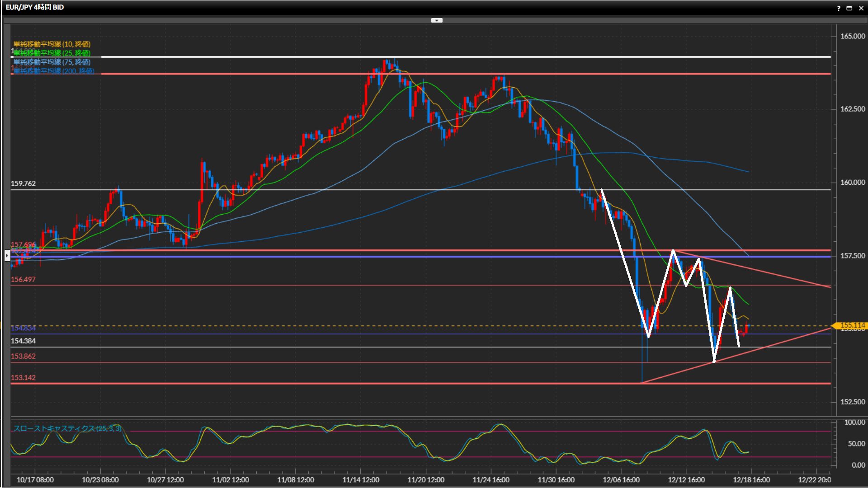The width and height of the screenshot is (868, 488).
Task: Select the 153.142 bottom support line label
Action: 23,378
